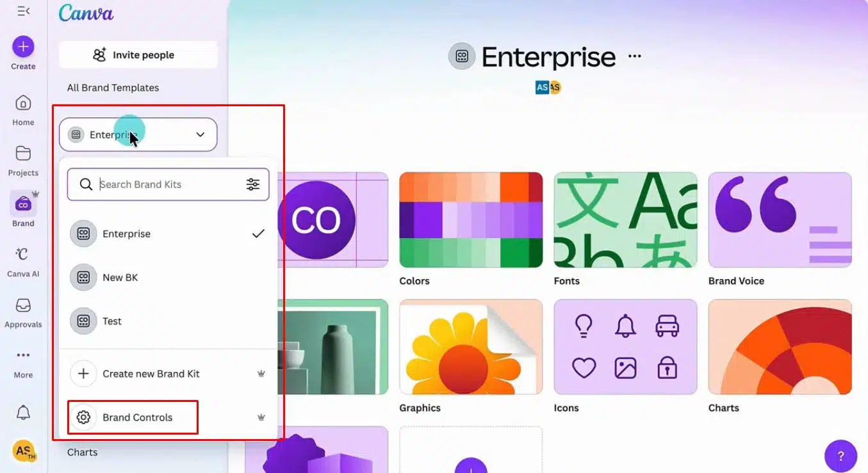868x473 pixels.
Task: Click the Invite people button
Action: click(138, 55)
